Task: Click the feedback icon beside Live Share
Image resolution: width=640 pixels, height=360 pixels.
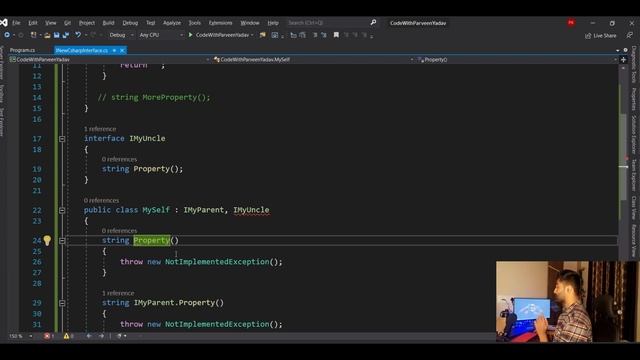Action: click(629, 36)
